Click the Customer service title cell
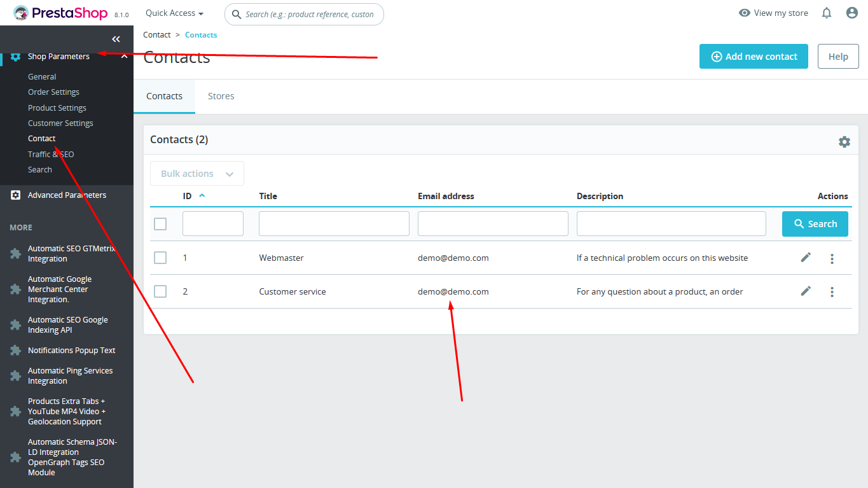Image resolution: width=868 pixels, height=488 pixels. pyautogui.click(x=293, y=291)
